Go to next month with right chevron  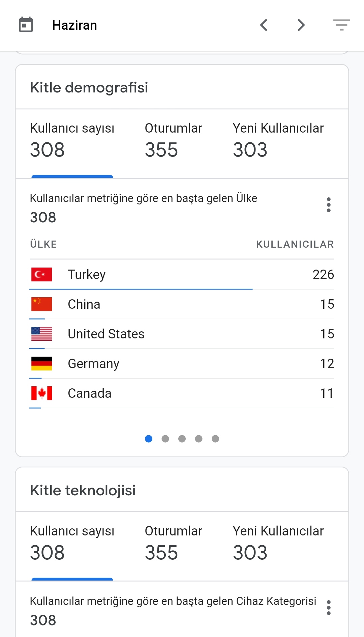(301, 25)
